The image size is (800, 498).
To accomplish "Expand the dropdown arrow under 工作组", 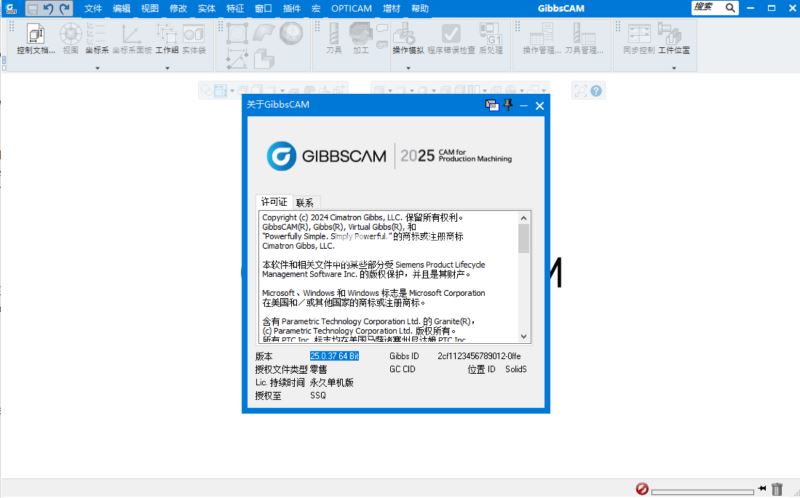I will pyautogui.click(x=167, y=68).
